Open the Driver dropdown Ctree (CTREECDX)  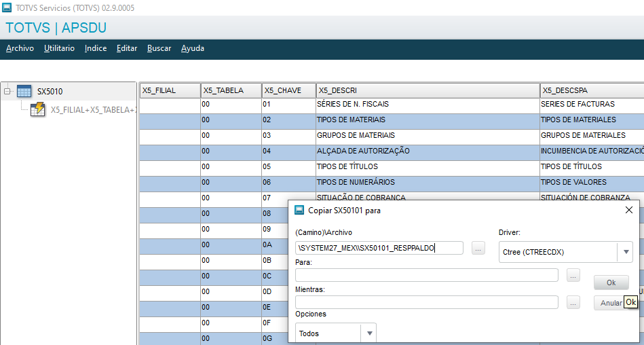[x=565, y=252]
